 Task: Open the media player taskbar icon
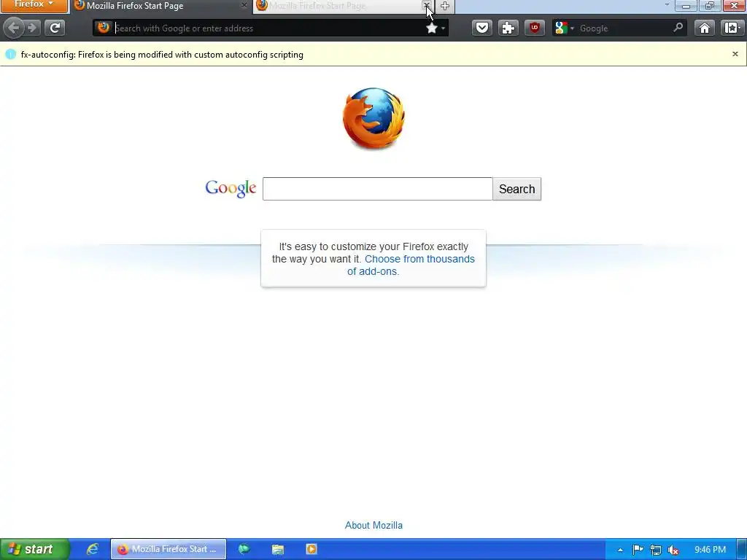pyautogui.click(x=311, y=549)
